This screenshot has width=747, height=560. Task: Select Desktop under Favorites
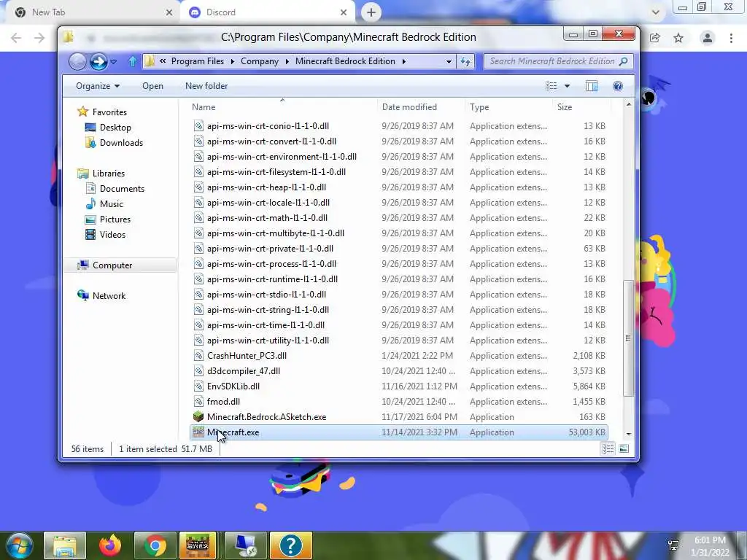tap(115, 128)
